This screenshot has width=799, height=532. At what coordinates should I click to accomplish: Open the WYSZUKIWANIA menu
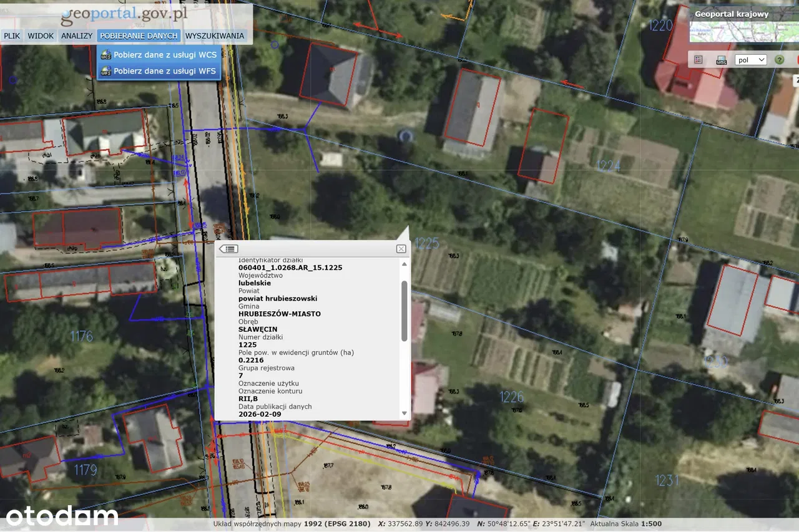tap(215, 36)
